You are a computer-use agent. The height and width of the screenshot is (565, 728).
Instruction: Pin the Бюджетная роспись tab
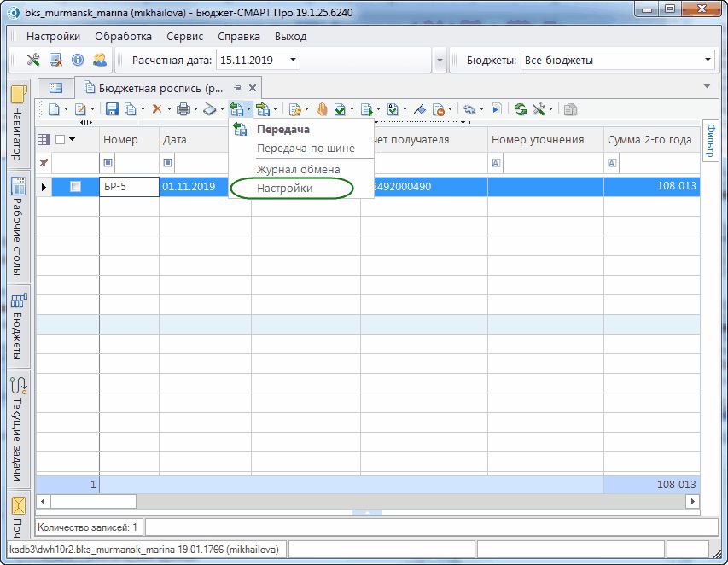[237, 88]
